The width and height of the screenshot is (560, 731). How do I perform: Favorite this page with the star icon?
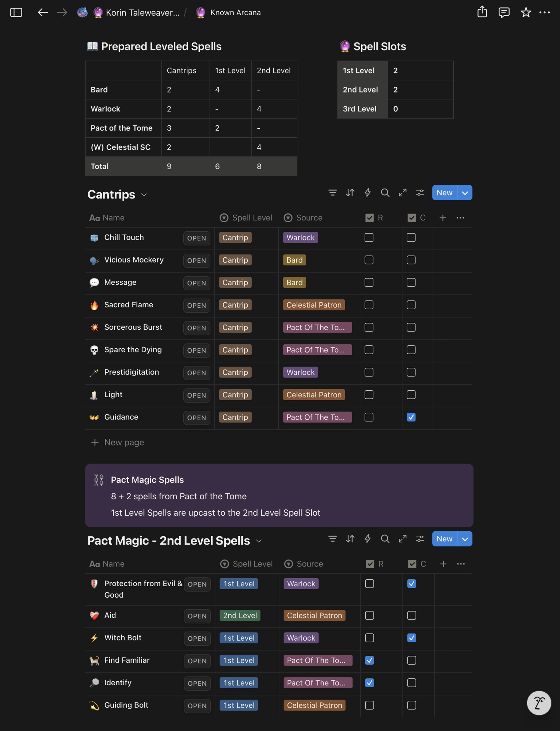[526, 12]
